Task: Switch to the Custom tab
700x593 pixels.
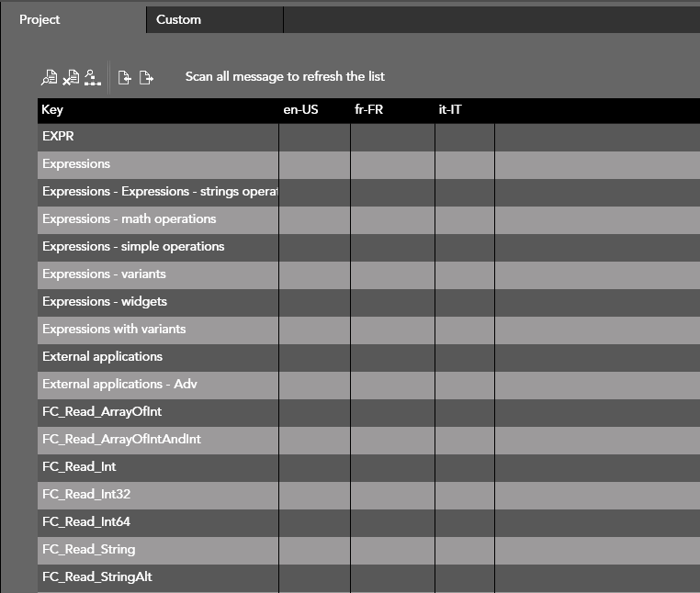Action: [x=178, y=19]
